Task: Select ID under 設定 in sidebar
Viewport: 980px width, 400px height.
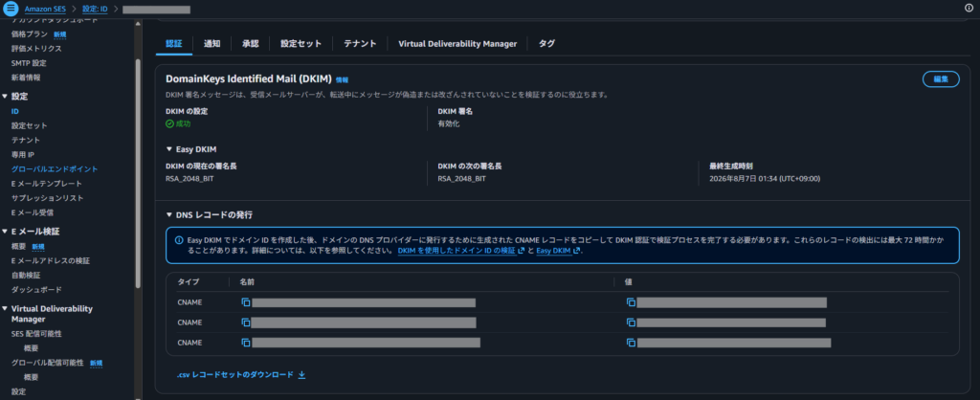Action: pyautogui.click(x=14, y=111)
